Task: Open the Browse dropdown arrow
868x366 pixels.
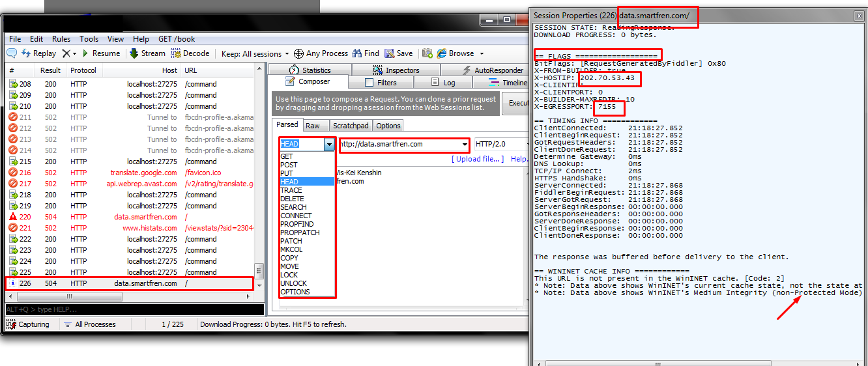Action: [x=482, y=53]
